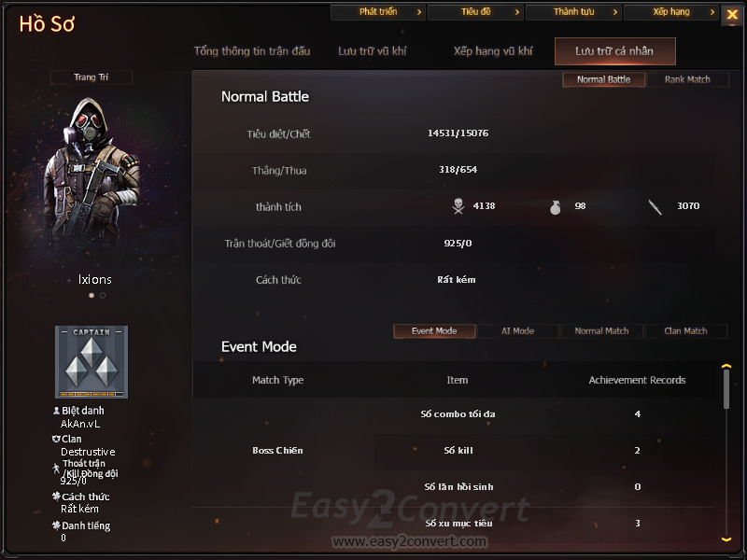
Task: Select the second character page dot
Action: pos(103,295)
